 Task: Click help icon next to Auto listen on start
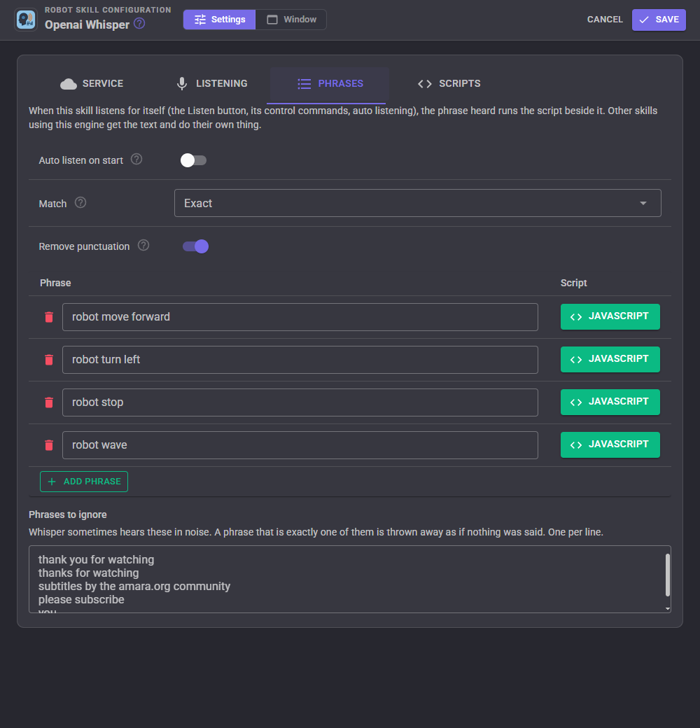[x=136, y=160]
